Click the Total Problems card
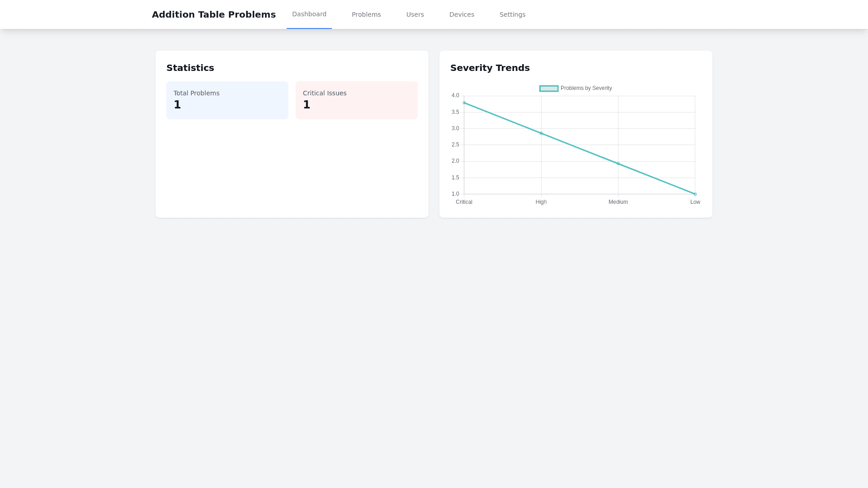 pyautogui.click(x=227, y=100)
